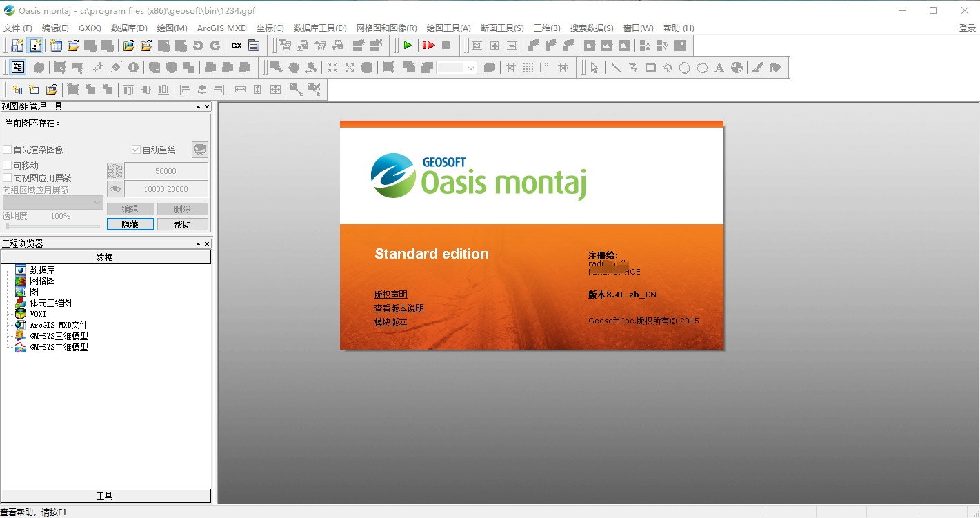980x518 pixels.
Task: Click the 透明度 slider handle
Action: click(x=8, y=226)
